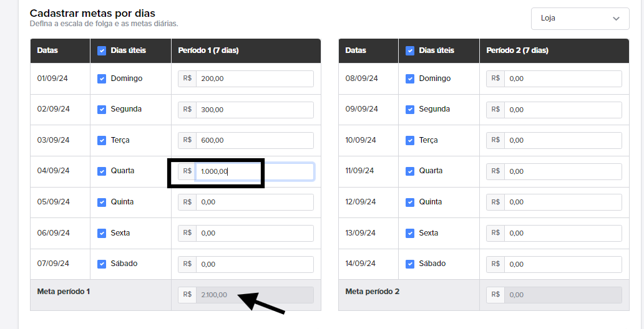Focus the 600,00 field for Terça

(255, 140)
